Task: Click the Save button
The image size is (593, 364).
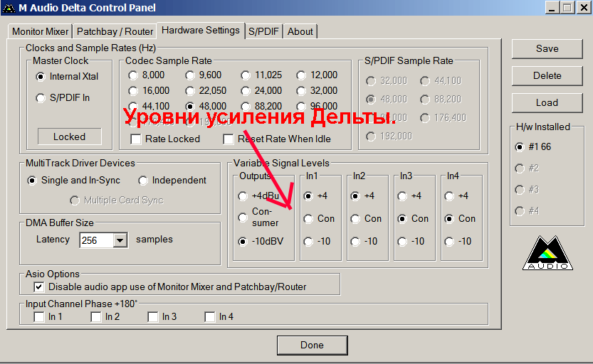Action: click(546, 48)
